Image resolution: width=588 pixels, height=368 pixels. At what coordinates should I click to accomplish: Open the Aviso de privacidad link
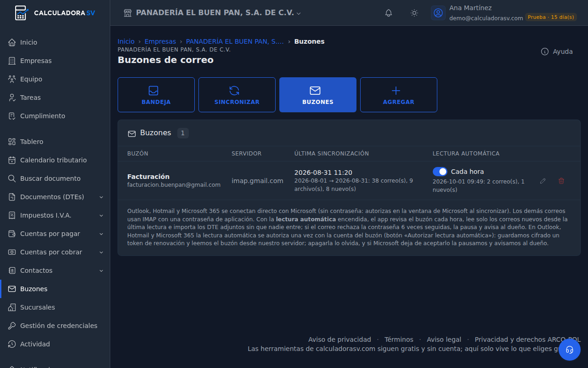pos(339,339)
